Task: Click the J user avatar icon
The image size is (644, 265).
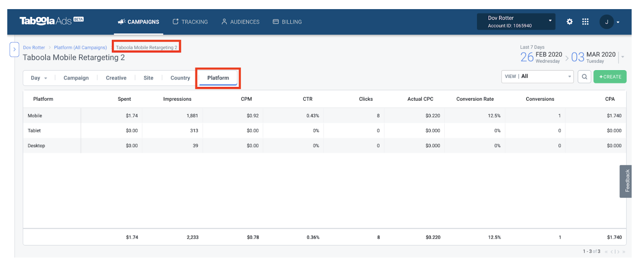Action: [x=606, y=21]
